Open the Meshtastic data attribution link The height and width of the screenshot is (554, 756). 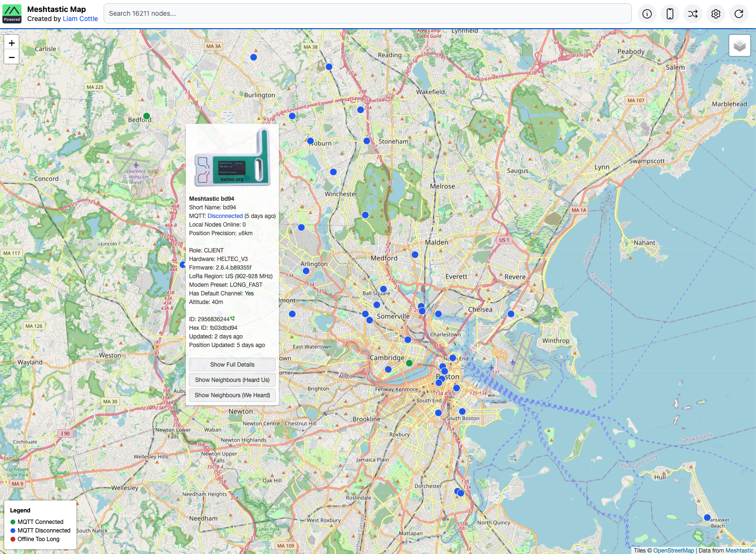point(739,551)
